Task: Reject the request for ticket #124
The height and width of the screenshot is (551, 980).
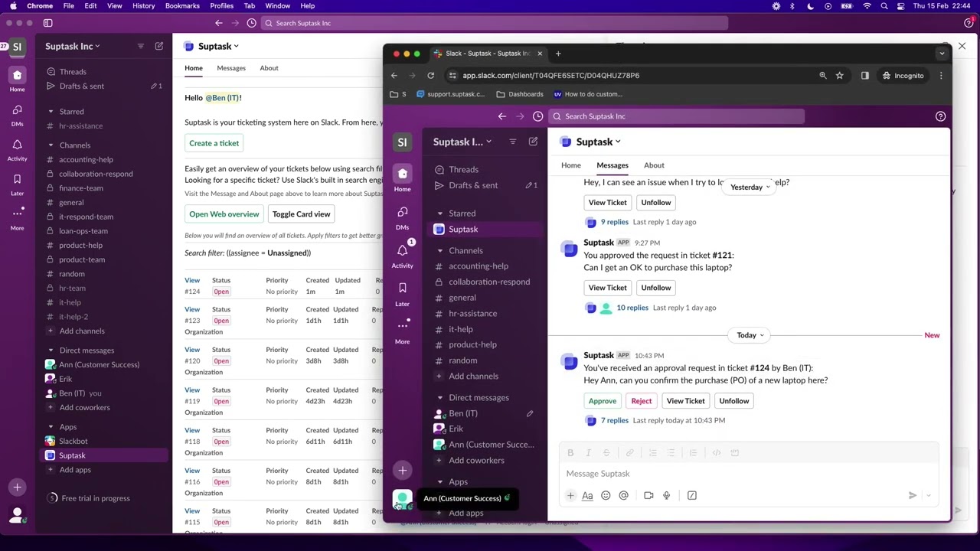Action: click(x=642, y=401)
